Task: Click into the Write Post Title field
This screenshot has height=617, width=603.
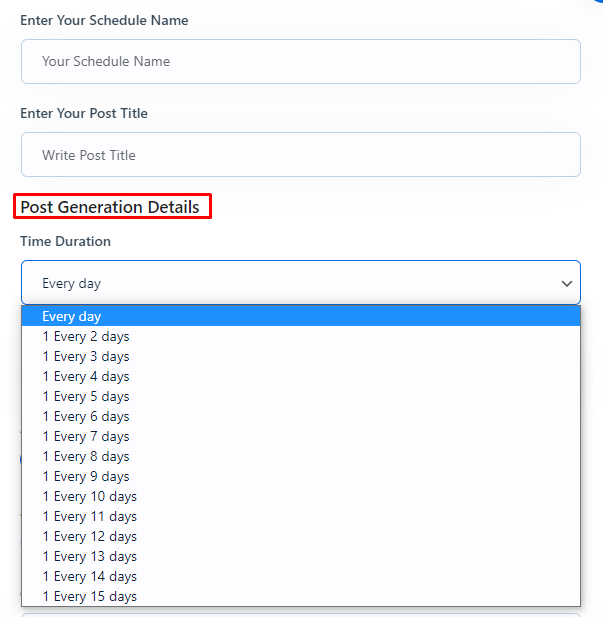Action: (x=301, y=155)
